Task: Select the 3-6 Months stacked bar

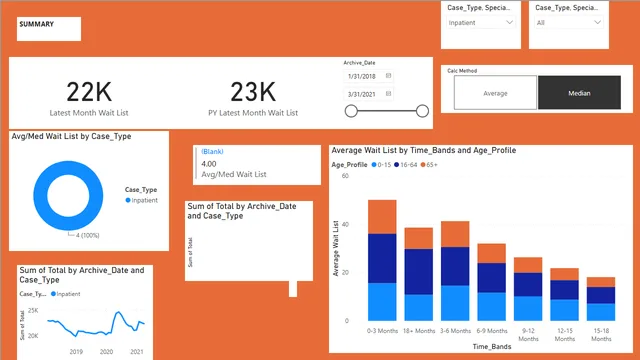Action: (455, 271)
